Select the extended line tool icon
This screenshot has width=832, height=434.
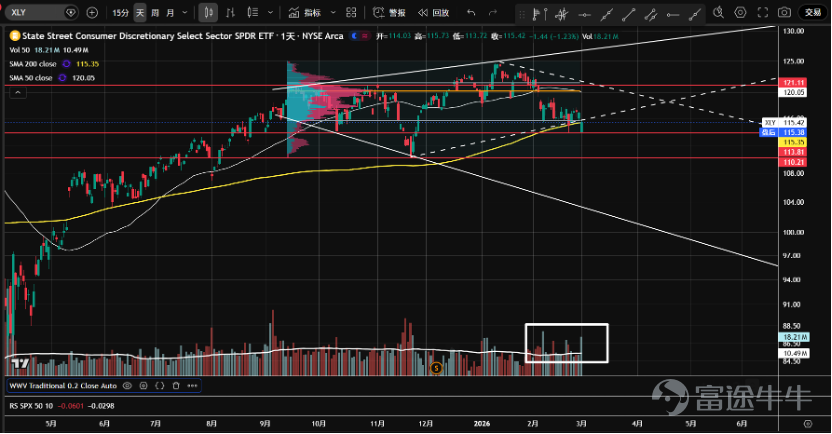tap(606, 14)
